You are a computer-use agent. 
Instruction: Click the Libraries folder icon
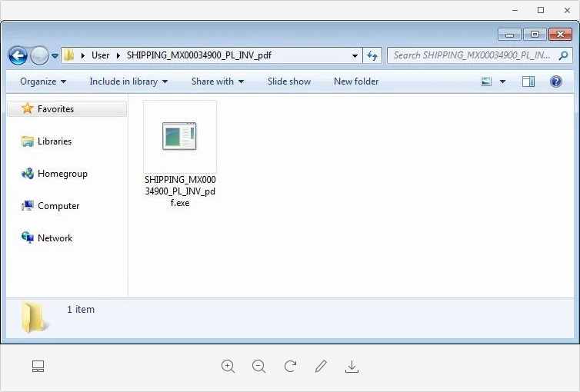pos(28,141)
